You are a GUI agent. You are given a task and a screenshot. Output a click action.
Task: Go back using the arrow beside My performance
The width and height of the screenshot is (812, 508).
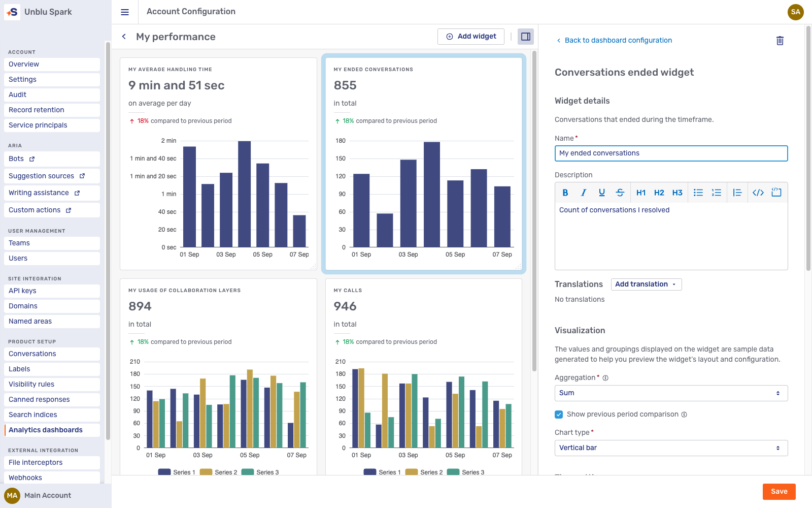(x=124, y=37)
